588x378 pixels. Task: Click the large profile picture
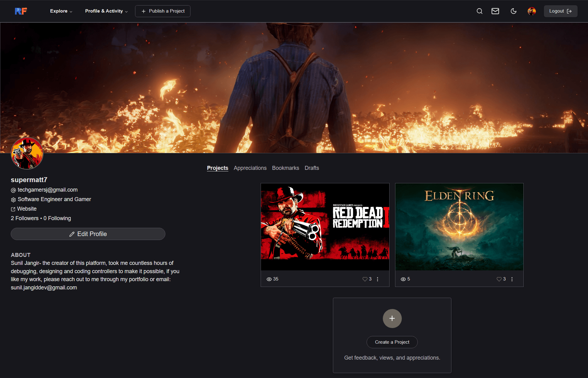(27, 153)
